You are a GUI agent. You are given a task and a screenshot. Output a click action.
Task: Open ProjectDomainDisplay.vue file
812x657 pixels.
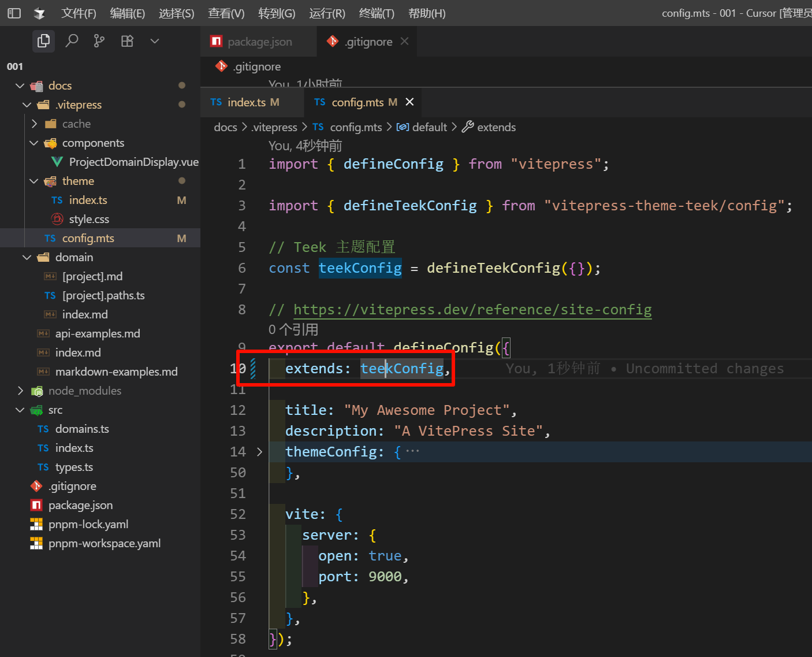[x=134, y=162]
